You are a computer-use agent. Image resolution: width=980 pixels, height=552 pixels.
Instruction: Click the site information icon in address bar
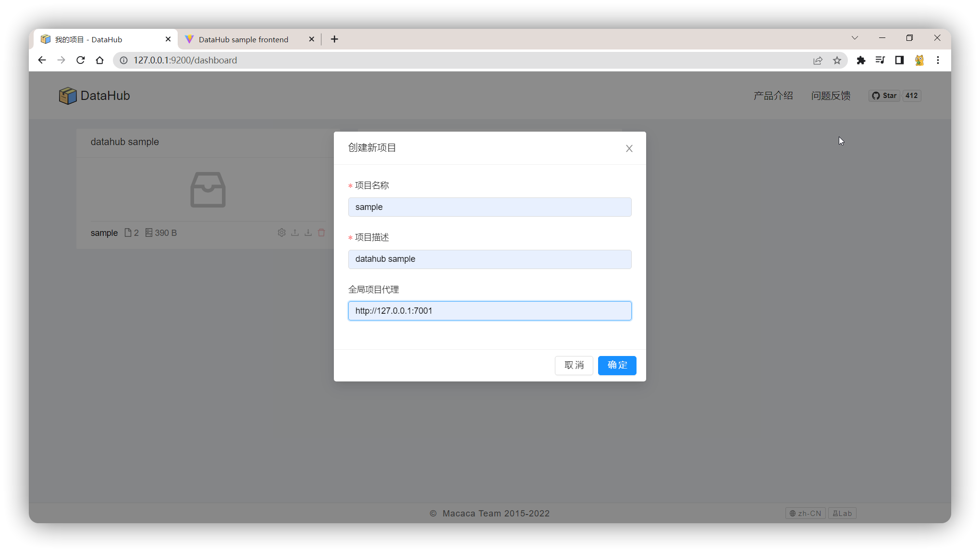pos(123,60)
